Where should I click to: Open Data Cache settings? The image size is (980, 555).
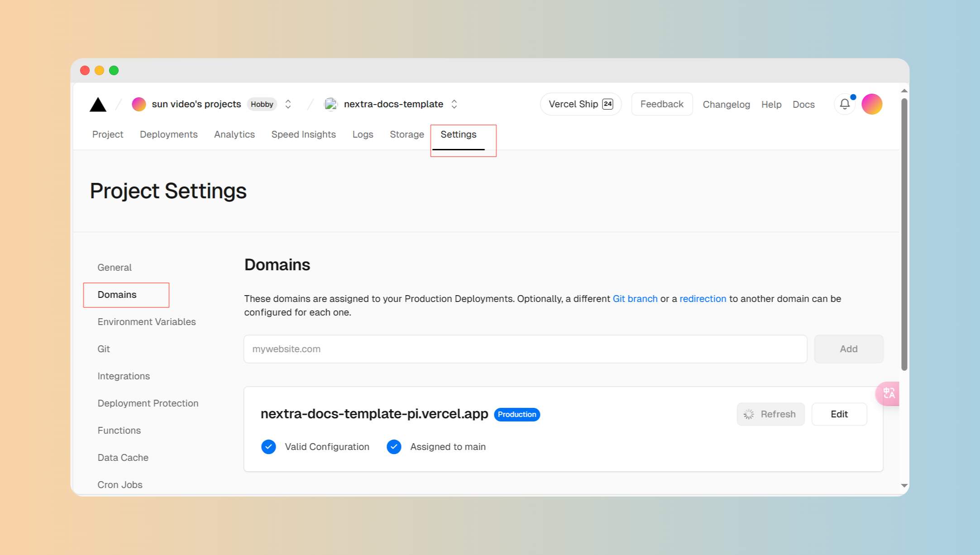(x=123, y=458)
